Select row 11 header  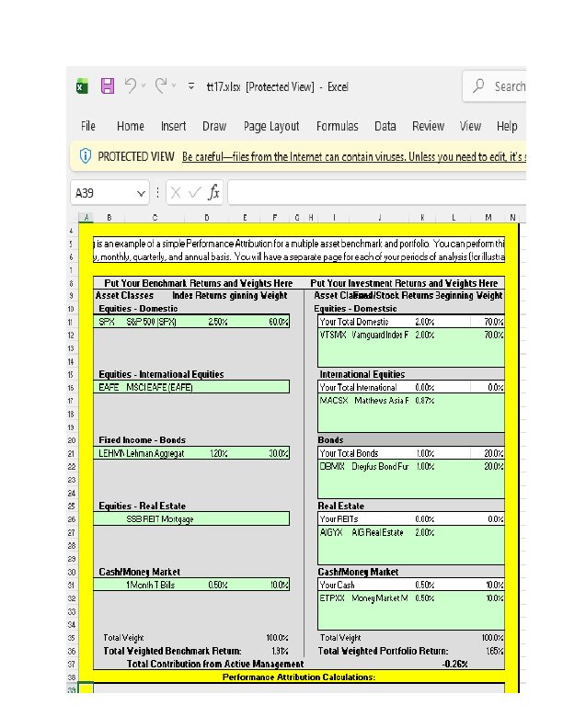tap(71, 323)
